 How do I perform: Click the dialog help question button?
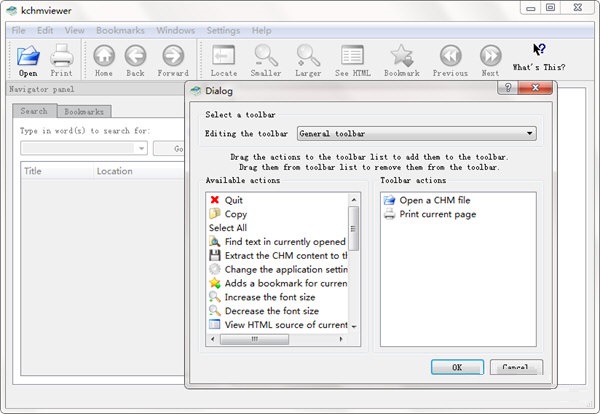[509, 89]
